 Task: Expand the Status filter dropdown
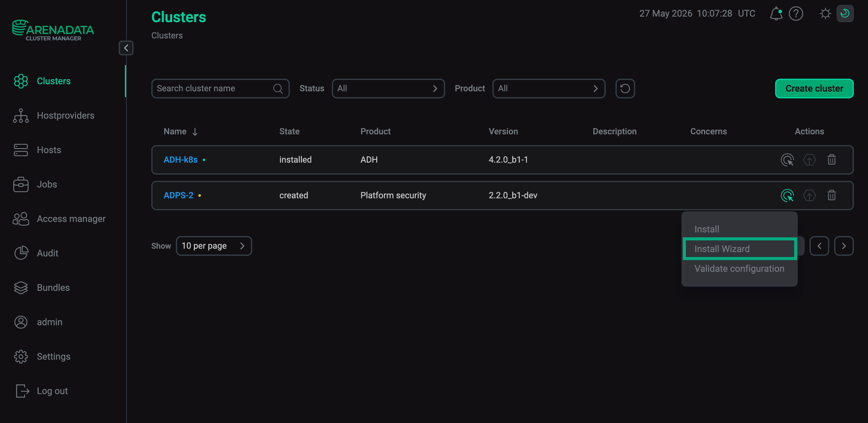click(388, 89)
